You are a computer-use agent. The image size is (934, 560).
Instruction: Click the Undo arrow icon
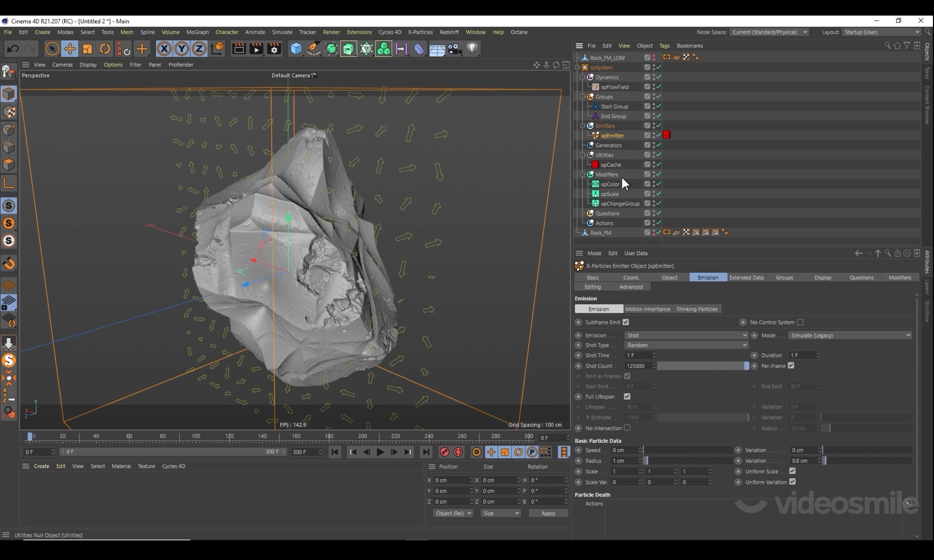coord(13,49)
